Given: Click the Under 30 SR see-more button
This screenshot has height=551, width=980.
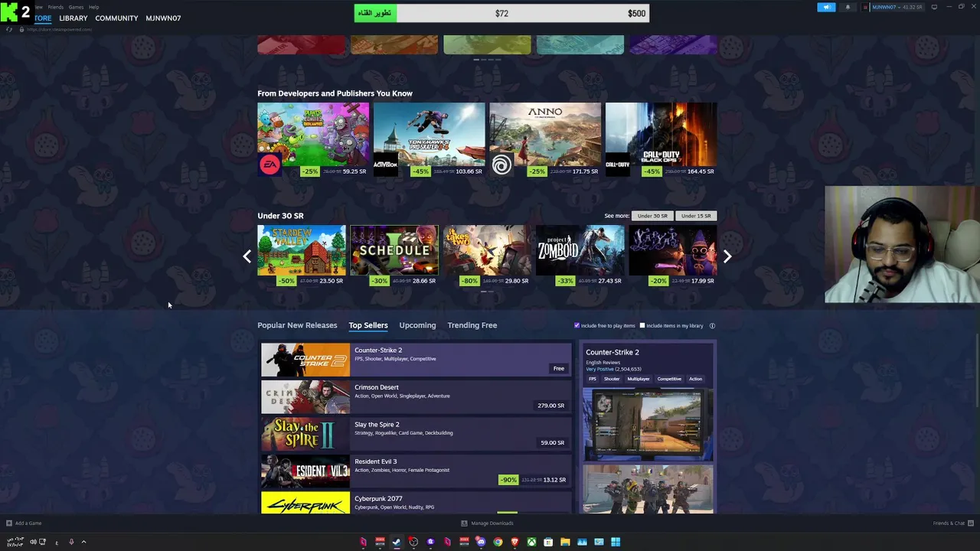Looking at the screenshot, I should click(652, 216).
